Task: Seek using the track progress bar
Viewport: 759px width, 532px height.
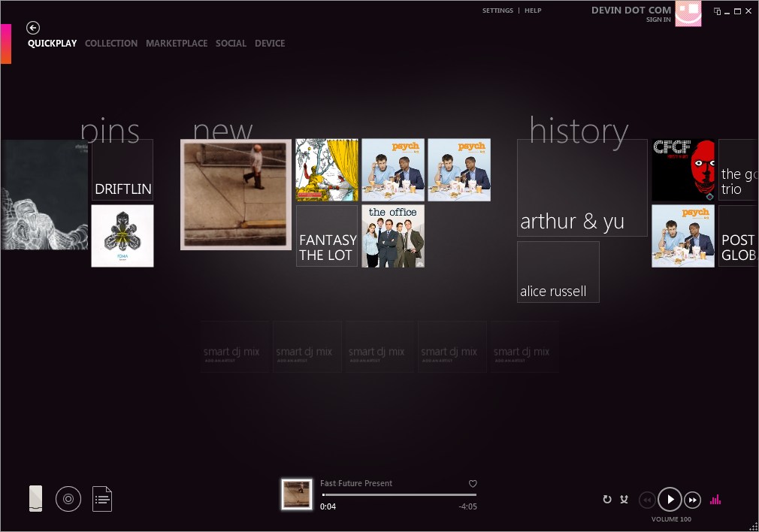Action: click(x=399, y=494)
